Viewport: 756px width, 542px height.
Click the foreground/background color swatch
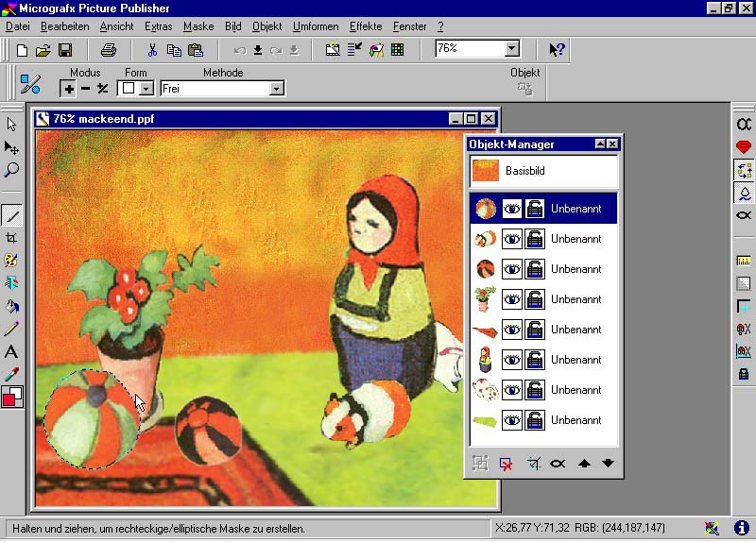coord(11,397)
